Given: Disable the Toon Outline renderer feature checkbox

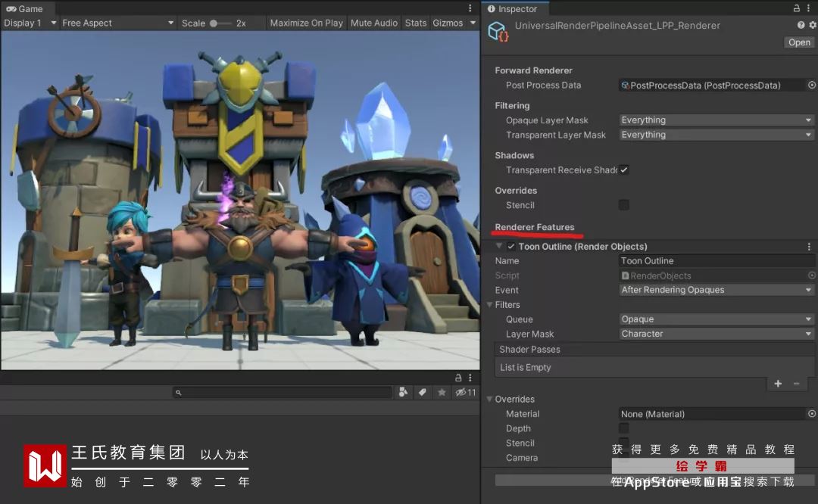Looking at the screenshot, I should point(511,247).
